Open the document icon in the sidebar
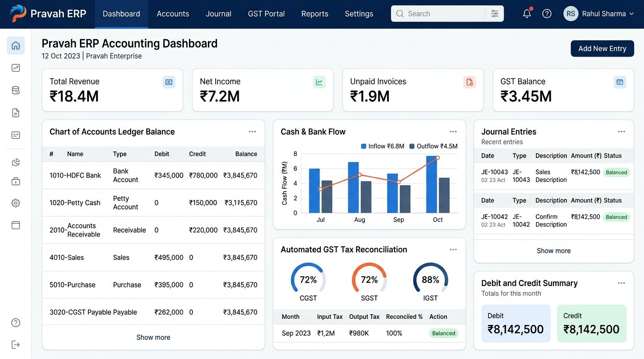The image size is (644, 359). 16,113
